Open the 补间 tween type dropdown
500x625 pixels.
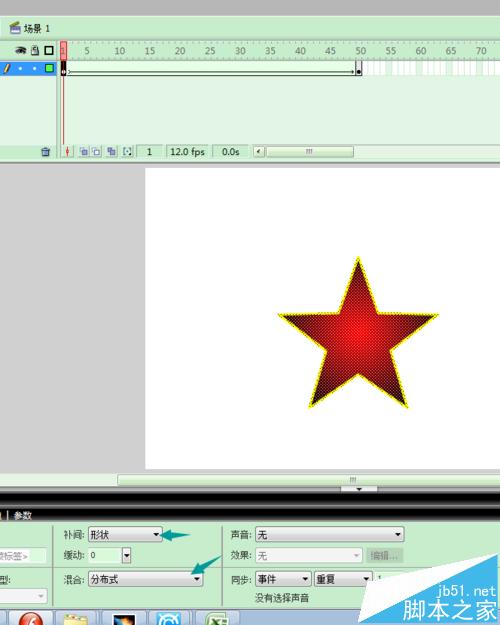(125, 535)
